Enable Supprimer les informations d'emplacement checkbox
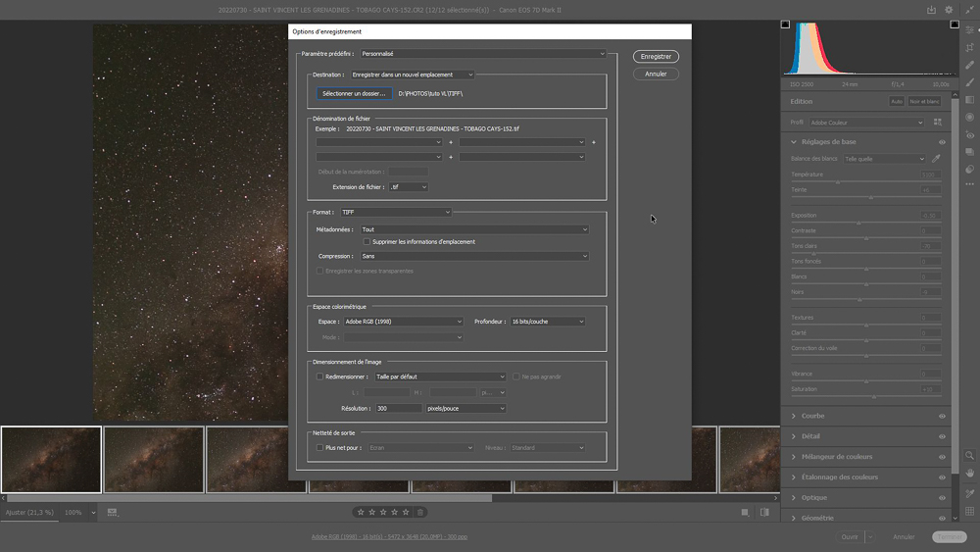The height and width of the screenshot is (552, 980). (x=367, y=242)
